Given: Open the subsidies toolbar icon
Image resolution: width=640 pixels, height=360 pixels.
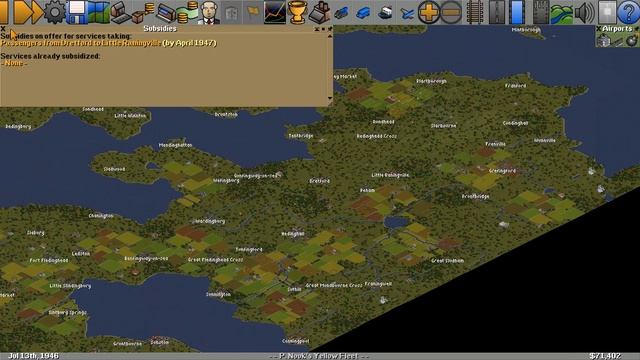Looking at the screenshot, I should [142, 12].
